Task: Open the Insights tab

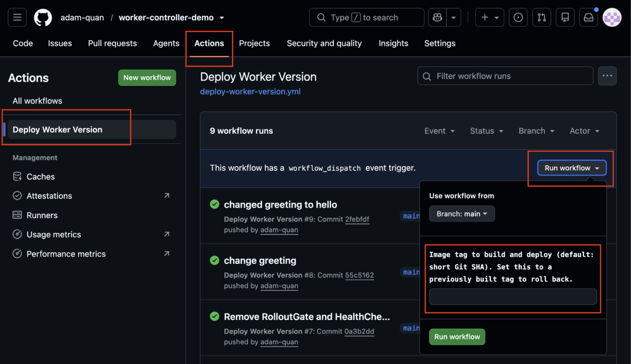Action: click(x=393, y=43)
